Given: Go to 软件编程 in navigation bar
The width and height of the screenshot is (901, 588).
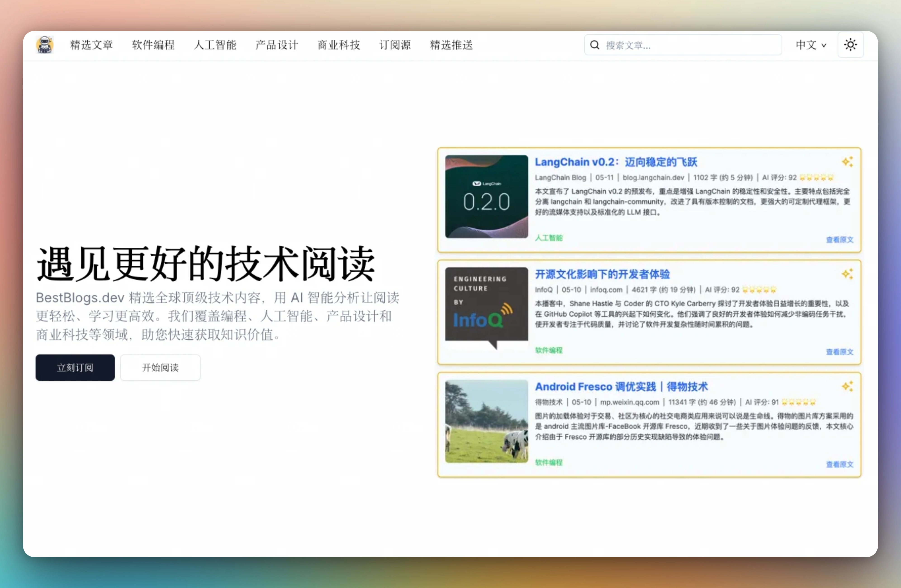Looking at the screenshot, I should (153, 45).
